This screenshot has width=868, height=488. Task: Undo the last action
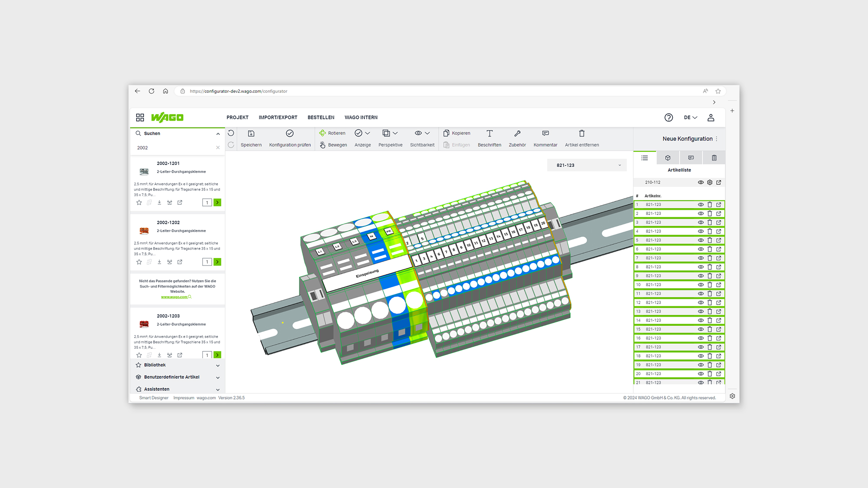[x=231, y=133]
